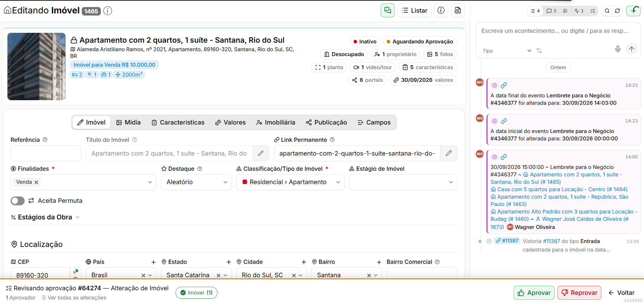The width and height of the screenshot is (644, 303).
Task: Click the 6 portais badge
Action: click(367, 80)
